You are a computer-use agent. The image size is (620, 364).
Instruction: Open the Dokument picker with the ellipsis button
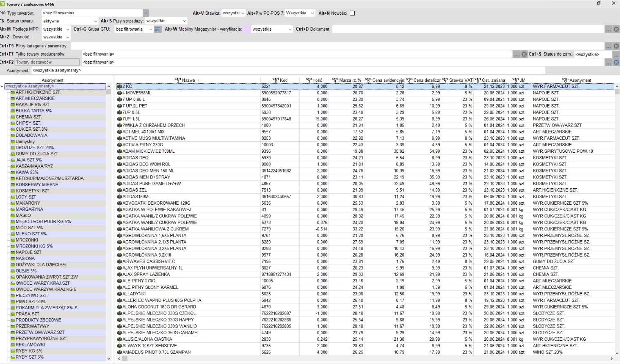pyautogui.click(x=609, y=29)
